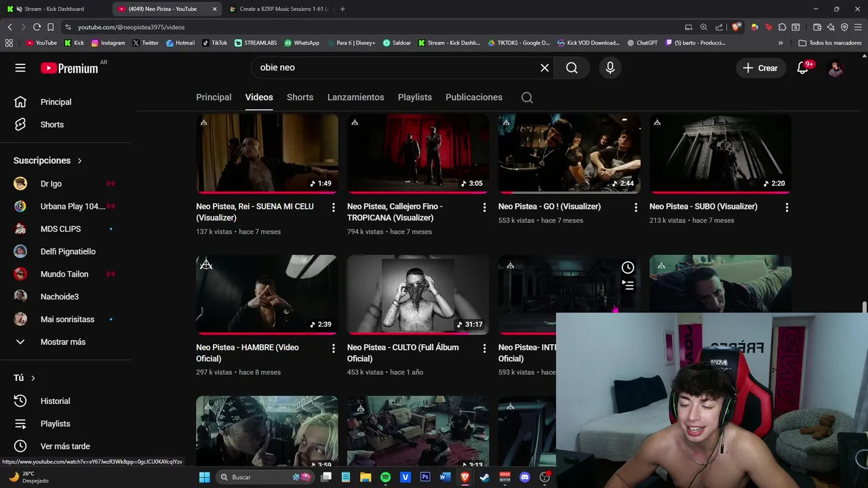Open options for SUBO Visualizer video
868x488 pixels.
tap(787, 207)
